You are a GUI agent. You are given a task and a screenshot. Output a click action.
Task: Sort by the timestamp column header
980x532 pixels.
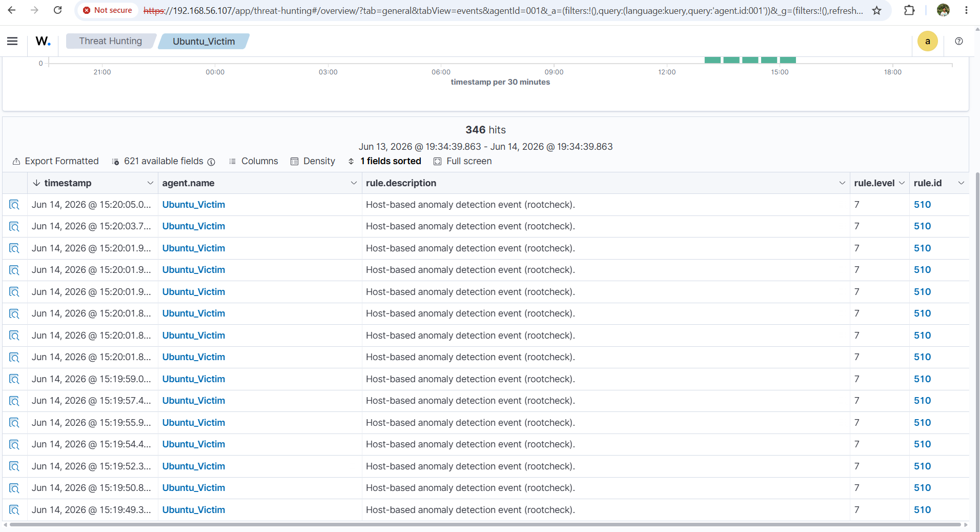click(68, 183)
